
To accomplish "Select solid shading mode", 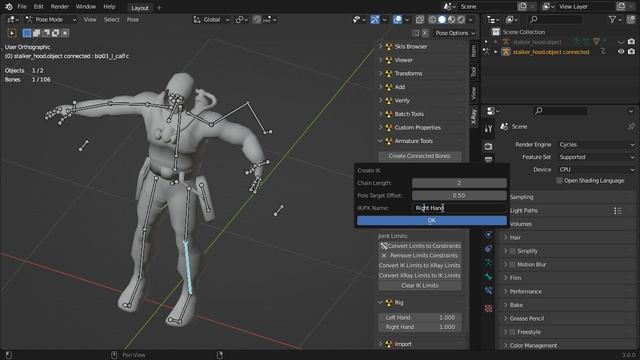I will [x=442, y=20].
